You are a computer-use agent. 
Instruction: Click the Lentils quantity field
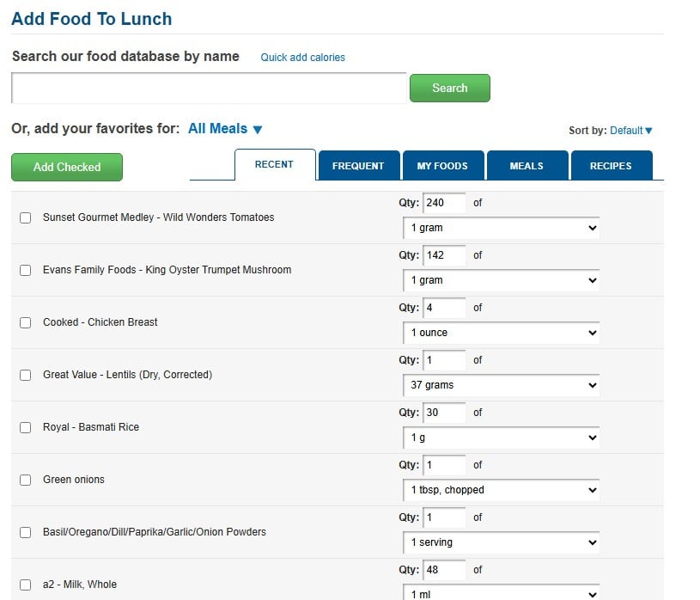coord(444,360)
